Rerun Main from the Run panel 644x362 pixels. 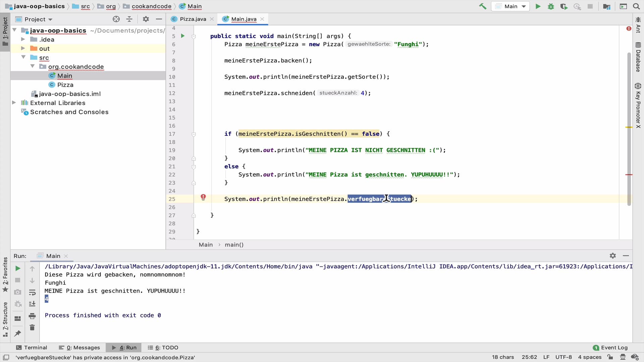(18, 268)
